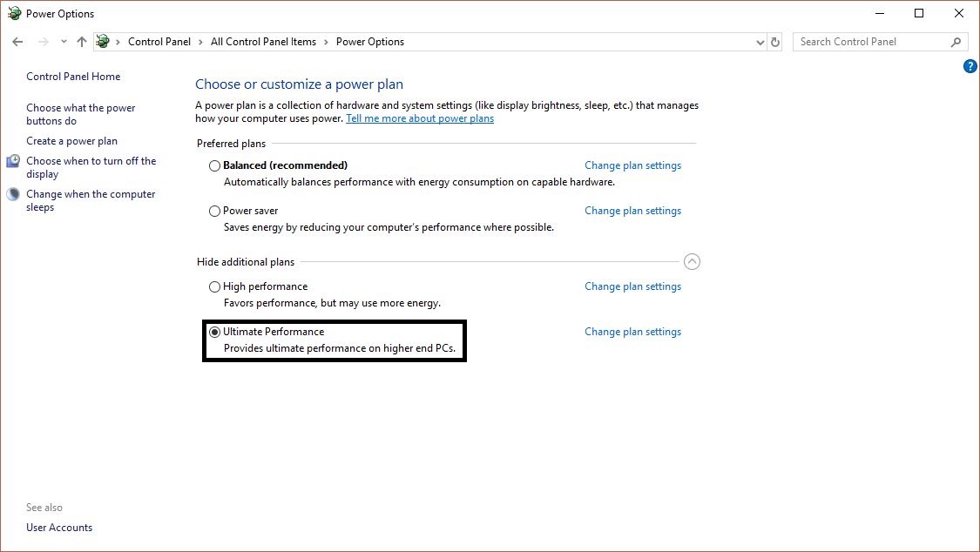980x552 pixels.
Task: Open Choose when to turn off the display
Action: click(91, 167)
